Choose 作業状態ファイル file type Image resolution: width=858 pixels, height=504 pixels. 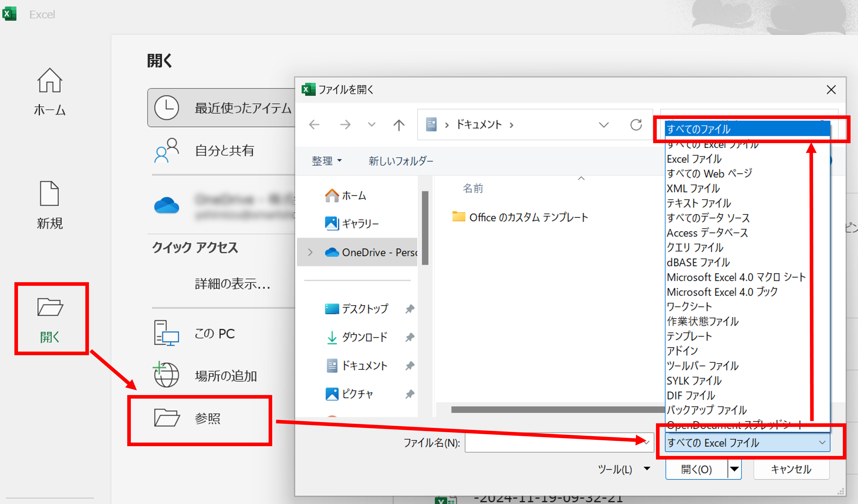coord(747,321)
